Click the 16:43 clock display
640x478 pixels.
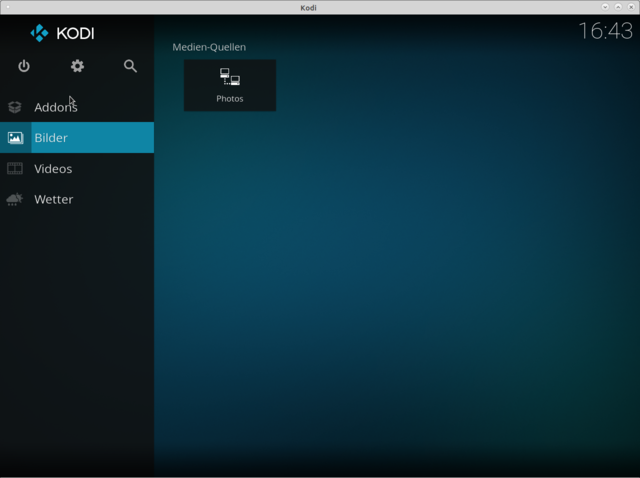[x=606, y=31]
